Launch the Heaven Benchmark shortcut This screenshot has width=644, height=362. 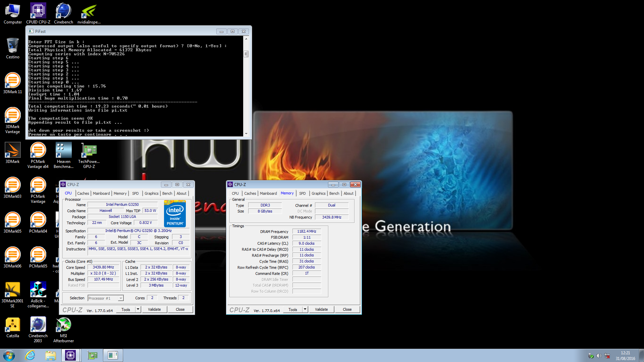click(63, 155)
